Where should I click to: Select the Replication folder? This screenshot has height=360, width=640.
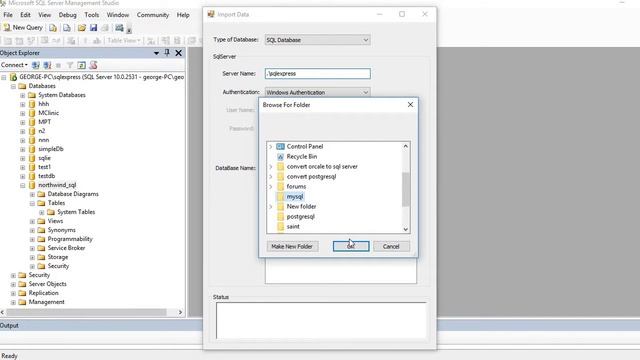click(43, 293)
